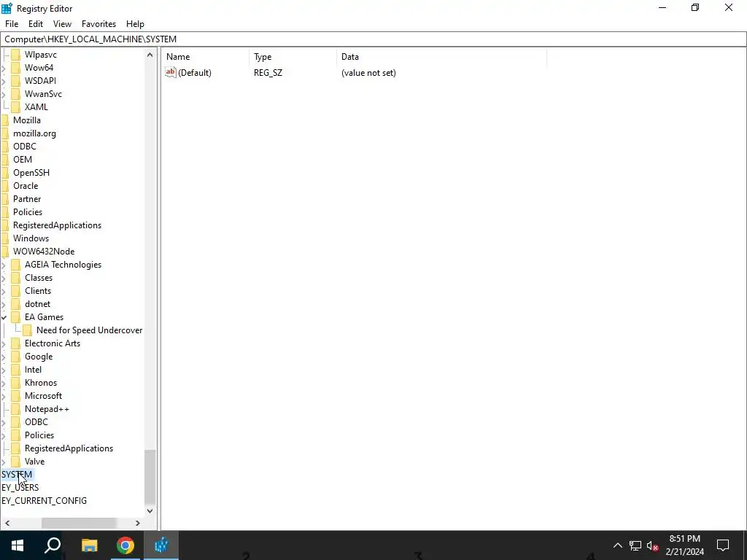Open the Action Center notifications icon

click(x=723, y=545)
